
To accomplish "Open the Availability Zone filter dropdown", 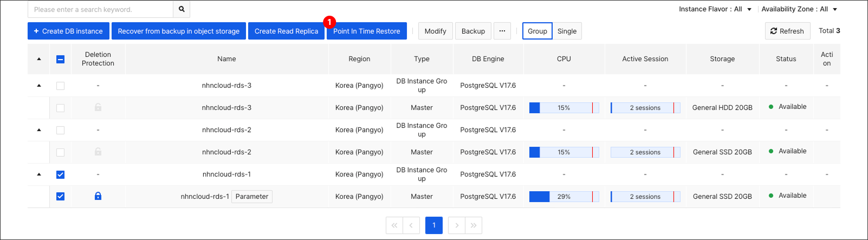I will (799, 9).
